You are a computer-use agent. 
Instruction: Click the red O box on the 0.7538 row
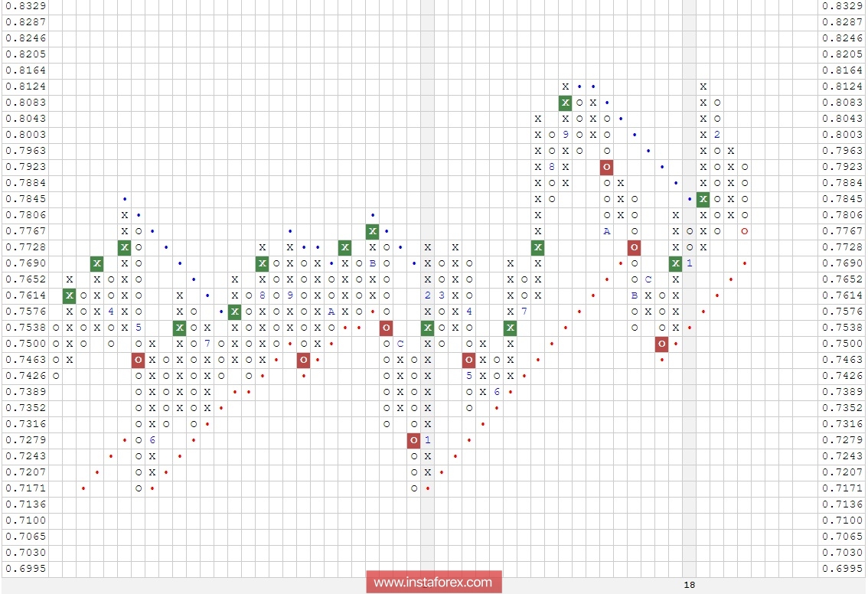(x=387, y=328)
